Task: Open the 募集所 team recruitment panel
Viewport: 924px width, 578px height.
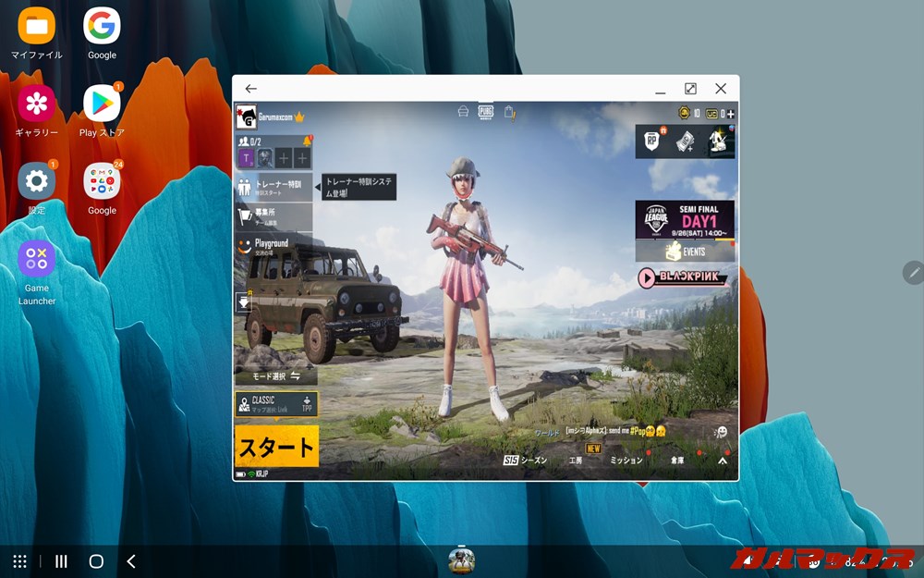Action: point(264,214)
